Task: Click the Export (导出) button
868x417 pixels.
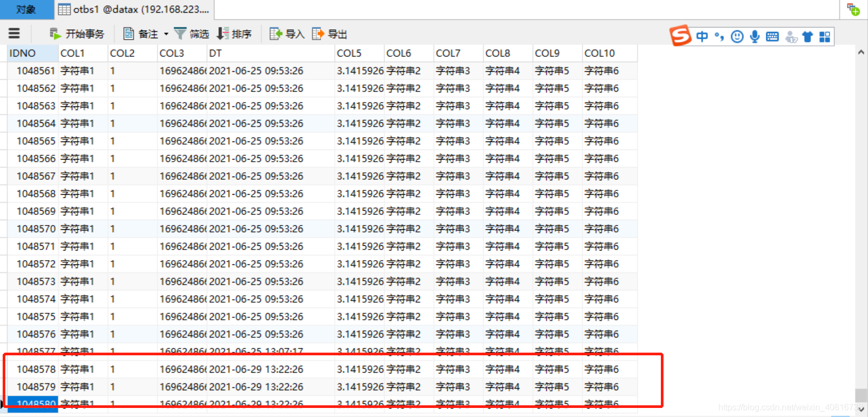Action: tap(330, 34)
